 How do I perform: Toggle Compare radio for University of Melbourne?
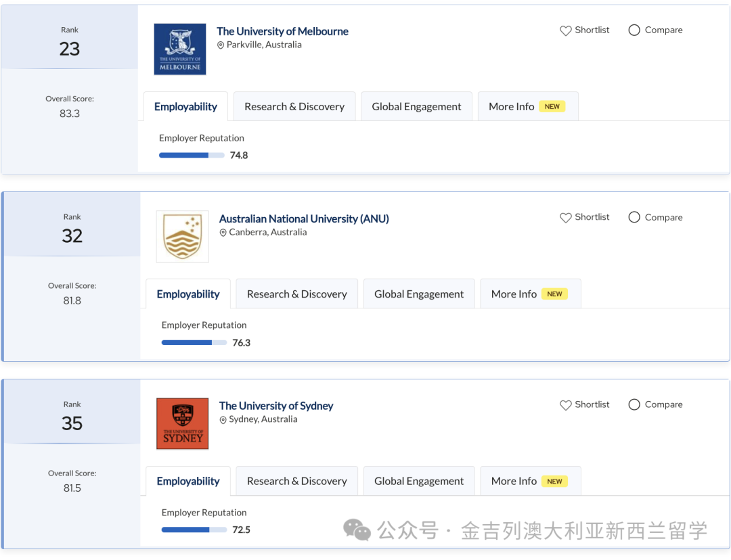(x=634, y=30)
